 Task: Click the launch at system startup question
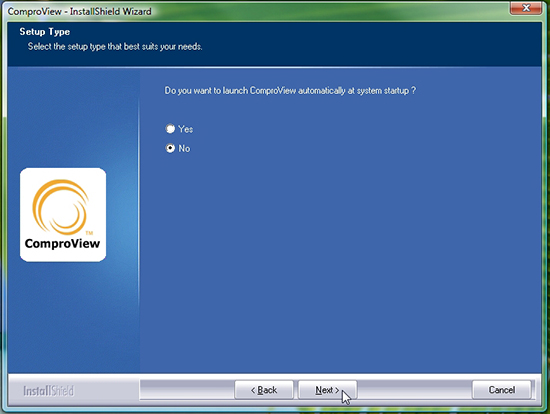(290, 91)
